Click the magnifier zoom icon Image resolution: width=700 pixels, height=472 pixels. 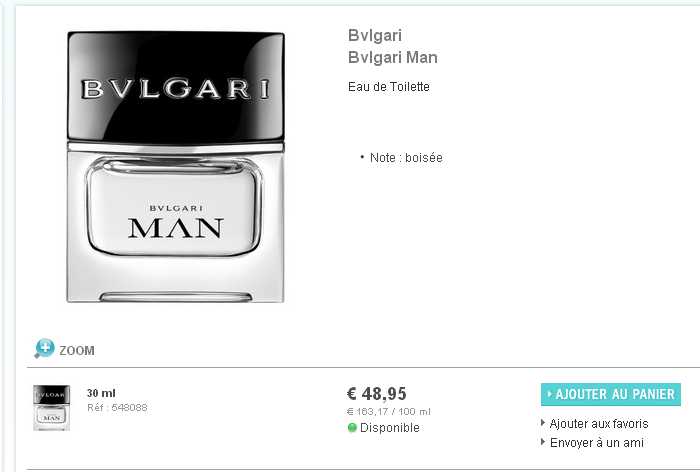tap(44, 349)
